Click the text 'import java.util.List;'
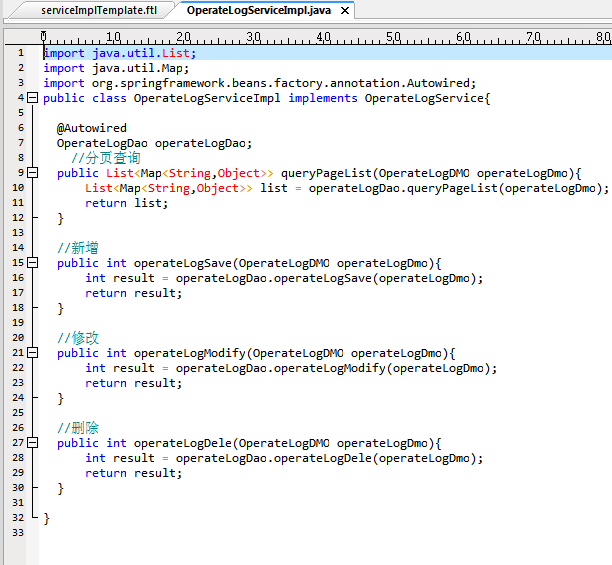Image resolution: width=612 pixels, height=565 pixels. pos(119,53)
